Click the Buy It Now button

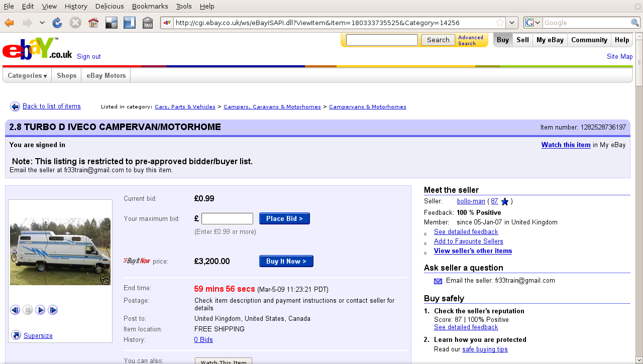coord(286,261)
